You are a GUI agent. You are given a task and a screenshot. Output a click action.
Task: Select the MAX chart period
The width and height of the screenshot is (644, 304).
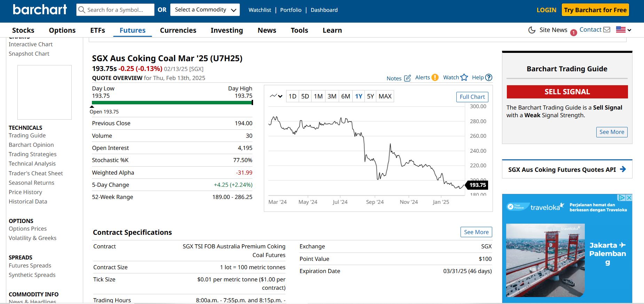(385, 96)
